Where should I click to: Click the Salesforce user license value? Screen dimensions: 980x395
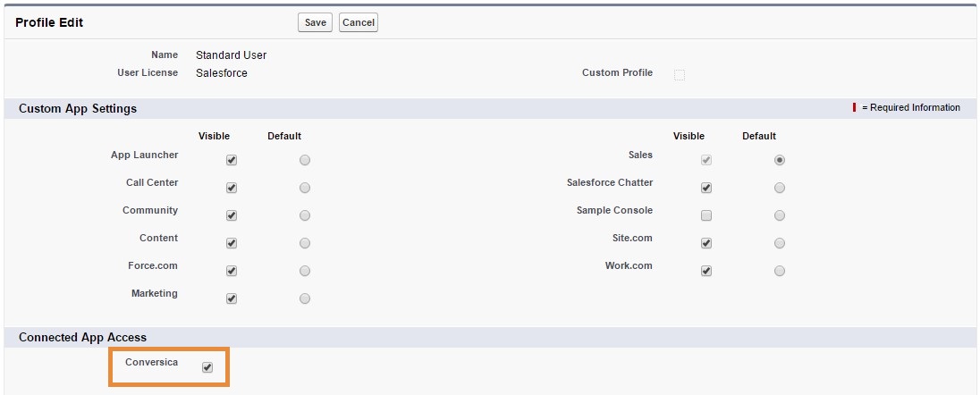pos(221,73)
